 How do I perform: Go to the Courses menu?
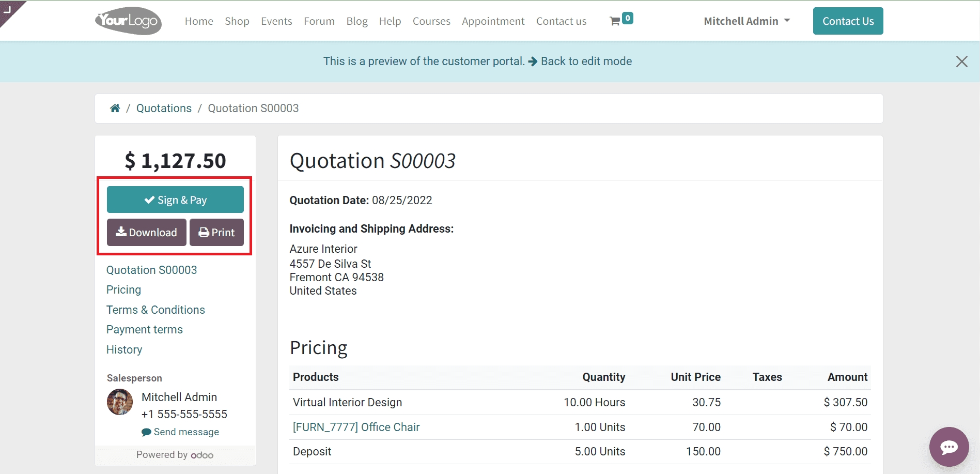tap(431, 21)
